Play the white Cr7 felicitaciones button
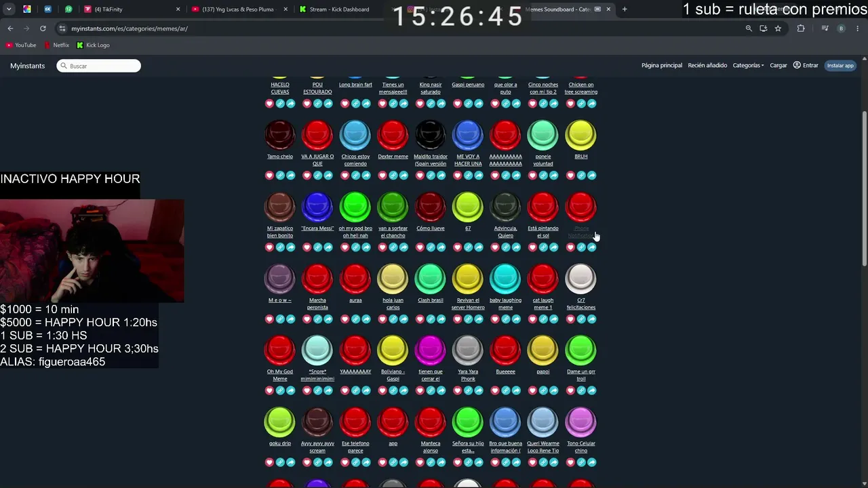Viewport: 868px width, 488px height. (580, 279)
